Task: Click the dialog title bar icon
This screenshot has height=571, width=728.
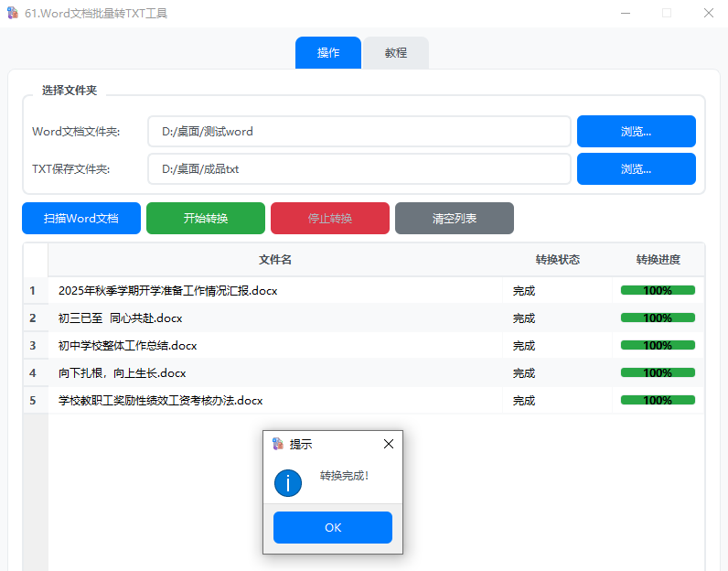Action: coord(278,444)
